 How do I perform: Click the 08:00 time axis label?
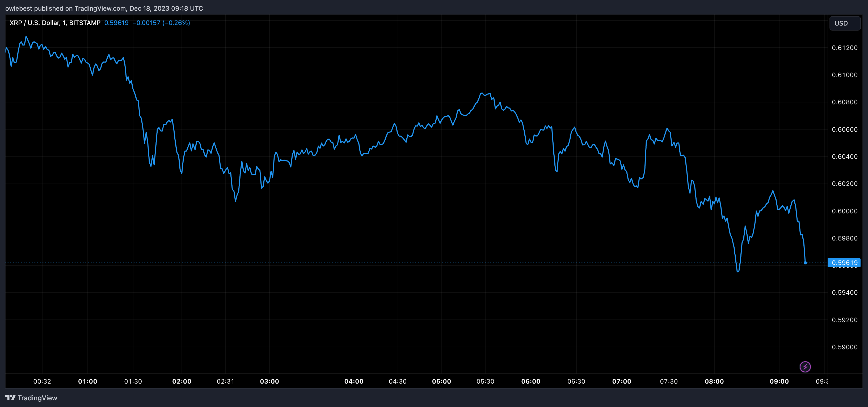(x=714, y=381)
